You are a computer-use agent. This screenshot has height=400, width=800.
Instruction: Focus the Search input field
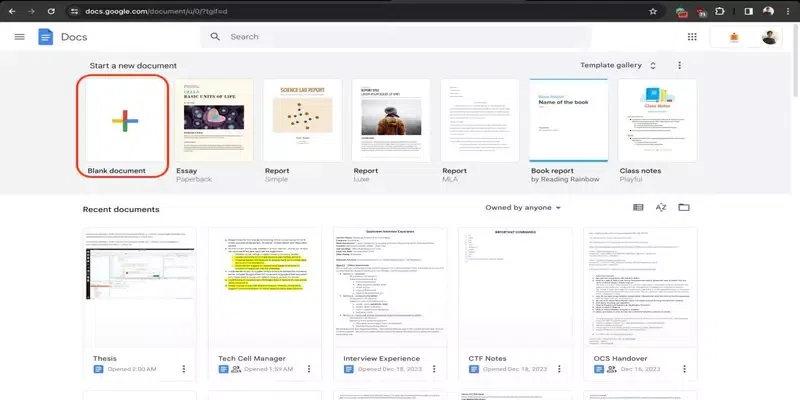coord(395,37)
